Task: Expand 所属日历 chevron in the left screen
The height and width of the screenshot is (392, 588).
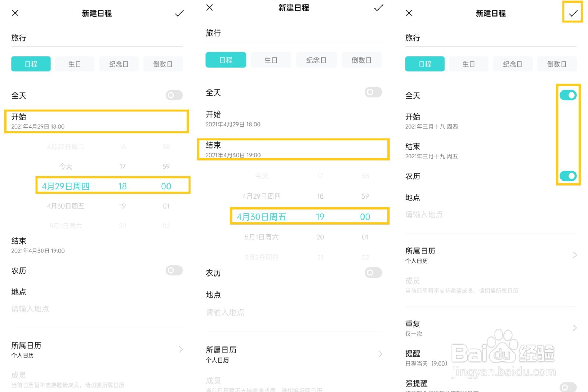Action: [x=181, y=349]
